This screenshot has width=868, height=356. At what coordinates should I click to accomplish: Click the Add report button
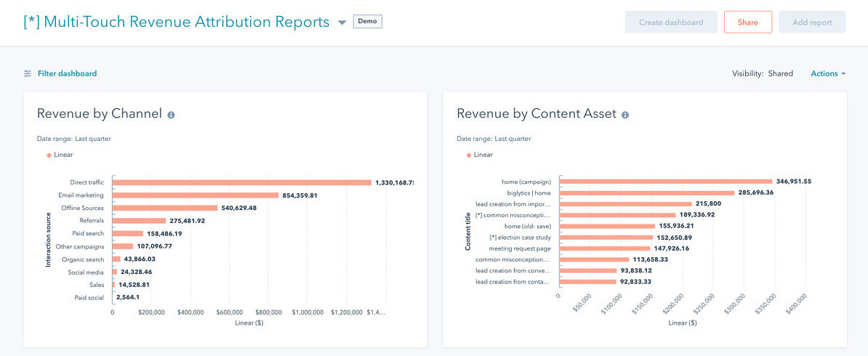812,23
